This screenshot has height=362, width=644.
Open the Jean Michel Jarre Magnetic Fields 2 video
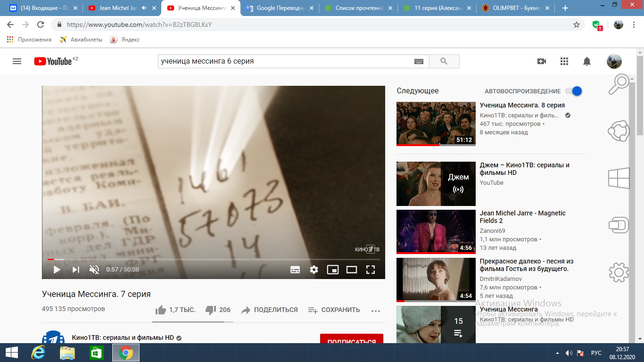tap(523, 217)
